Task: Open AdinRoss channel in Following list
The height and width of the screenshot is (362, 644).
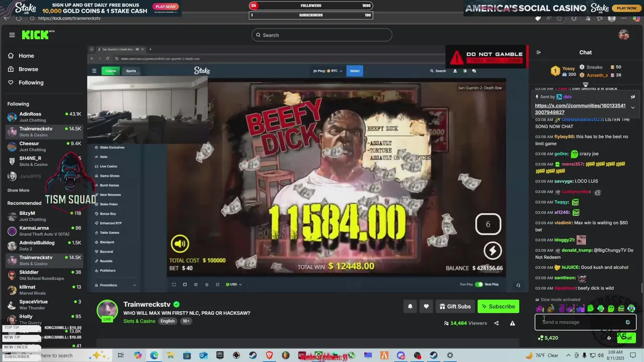Action: coord(44,117)
